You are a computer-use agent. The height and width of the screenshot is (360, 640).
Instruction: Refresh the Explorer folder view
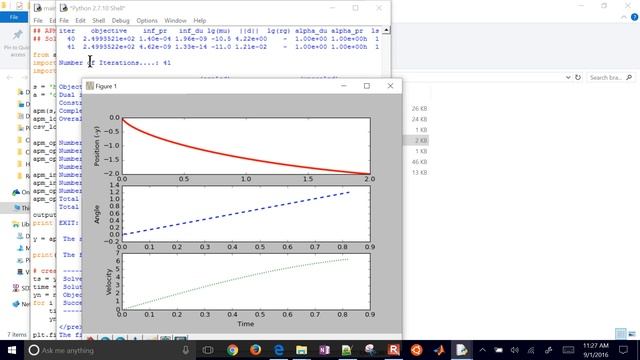(578, 77)
